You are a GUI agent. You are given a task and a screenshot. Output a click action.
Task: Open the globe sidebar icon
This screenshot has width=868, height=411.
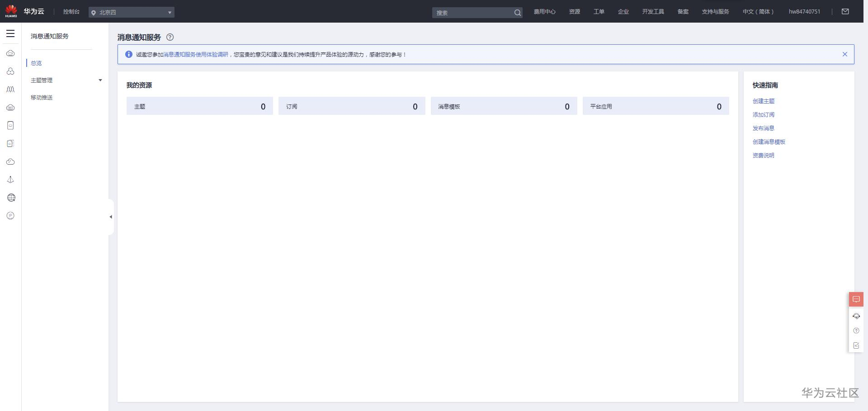[11, 198]
